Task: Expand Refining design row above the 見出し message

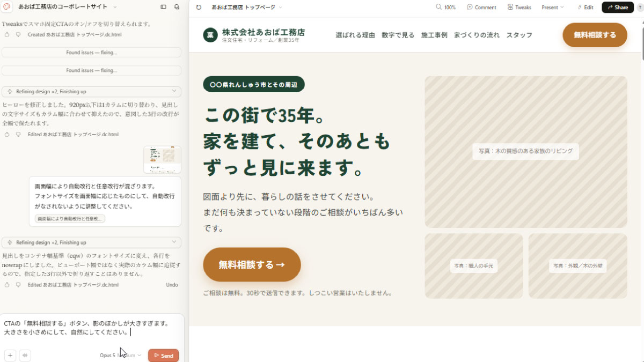Action: click(91, 242)
